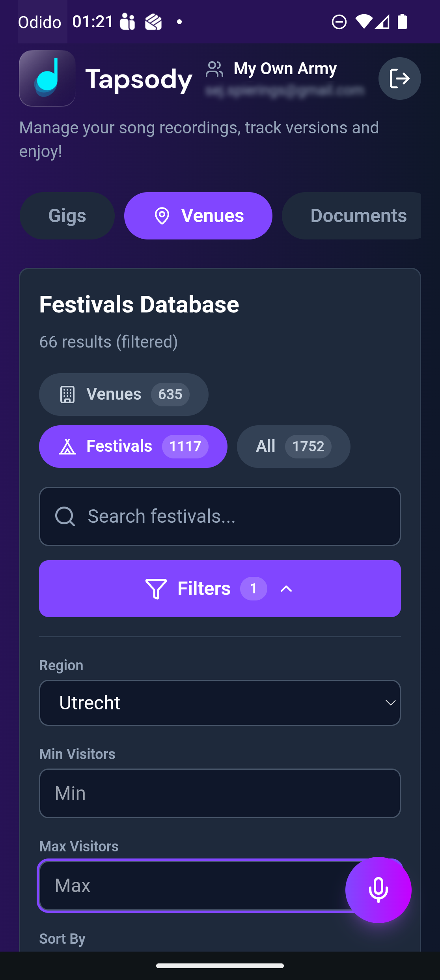Tap the Tapsody music note logo
This screenshot has height=980, width=440.
tap(47, 79)
